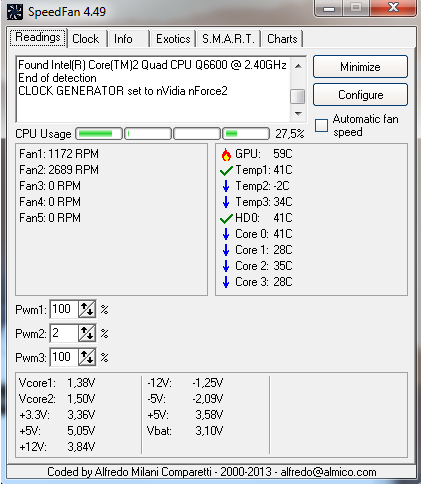
Task: Show the Charts tab
Action: click(282, 39)
